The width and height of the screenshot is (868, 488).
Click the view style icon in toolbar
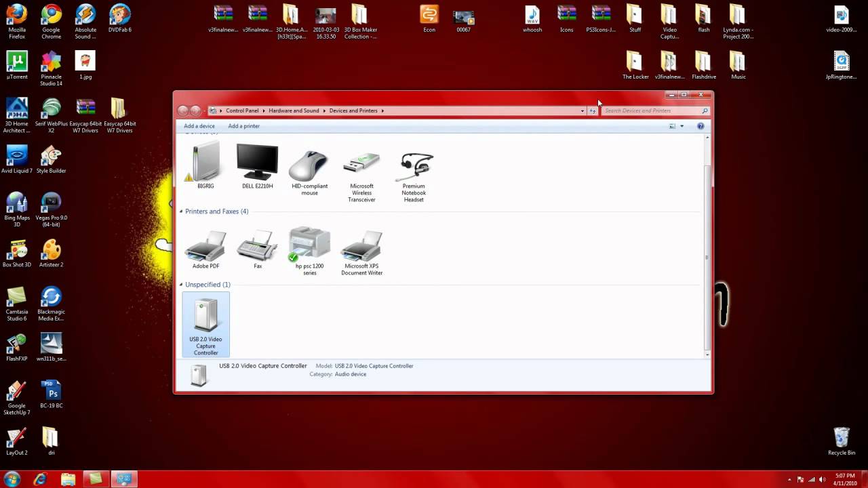[673, 126]
